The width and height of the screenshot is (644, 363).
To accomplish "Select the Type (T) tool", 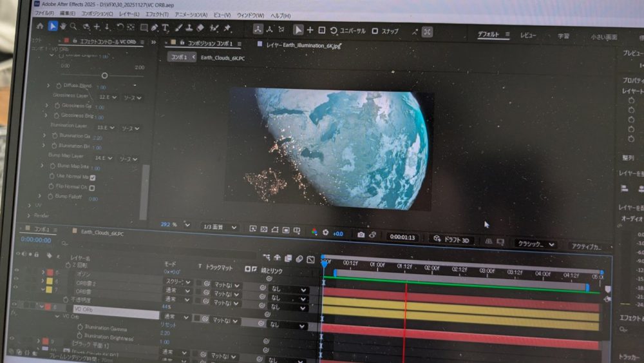I will [x=166, y=28].
